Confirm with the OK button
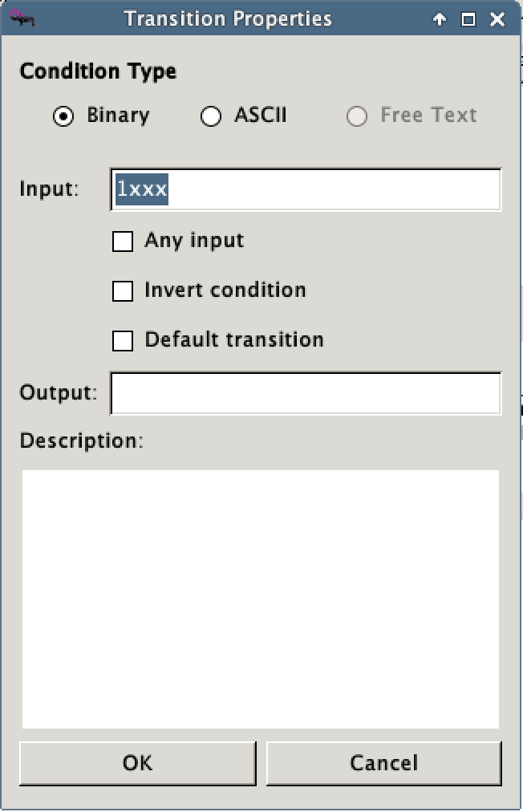The height and width of the screenshot is (812, 523). [x=137, y=762]
